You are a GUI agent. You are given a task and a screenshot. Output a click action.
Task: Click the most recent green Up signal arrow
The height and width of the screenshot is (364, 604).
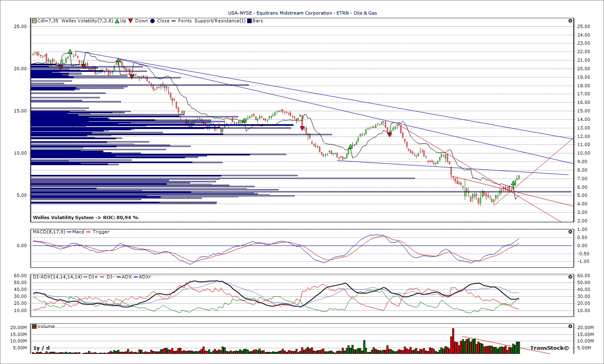coord(513,183)
